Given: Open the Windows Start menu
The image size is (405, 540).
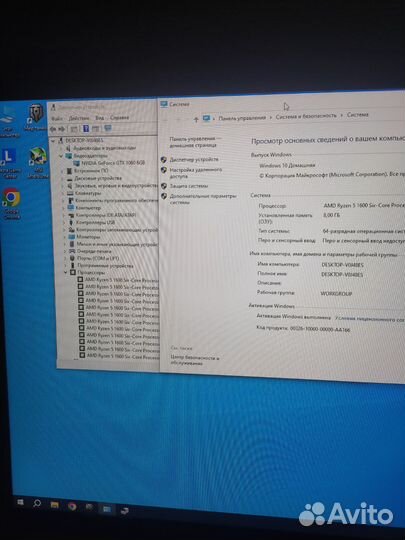Looking at the screenshot, I should [x=20, y=502].
